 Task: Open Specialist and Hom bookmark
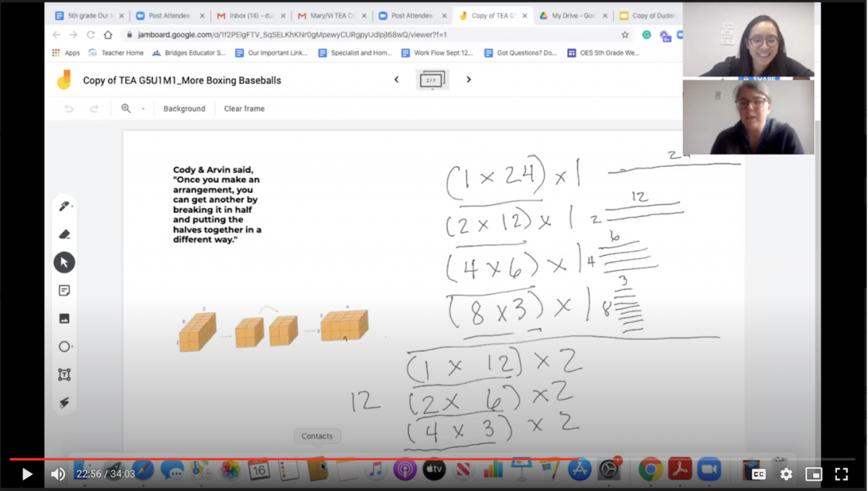(x=355, y=53)
